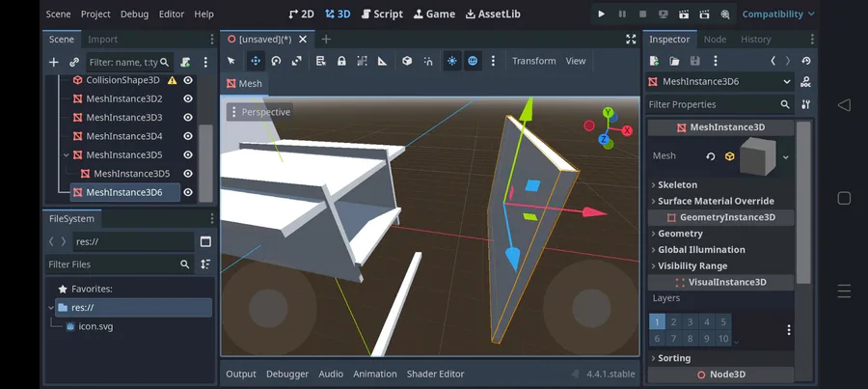Viewport: 868px width, 389px height.
Task: Toggle the snap magnet icon
Action: click(428, 61)
